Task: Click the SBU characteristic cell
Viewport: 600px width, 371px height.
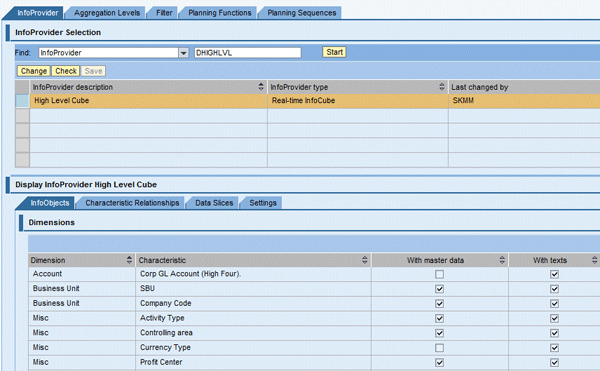Action: (x=253, y=288)
